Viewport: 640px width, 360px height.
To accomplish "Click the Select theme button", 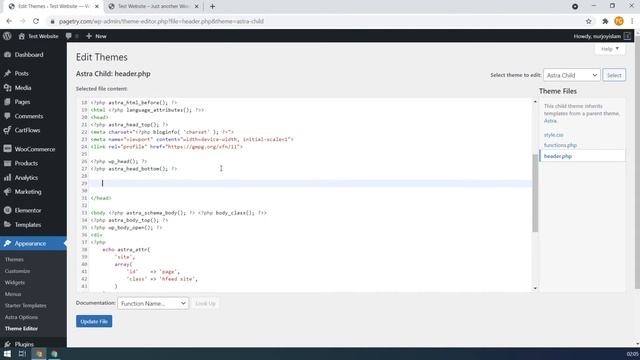I will pyautogui.click(x=614, y=75).
